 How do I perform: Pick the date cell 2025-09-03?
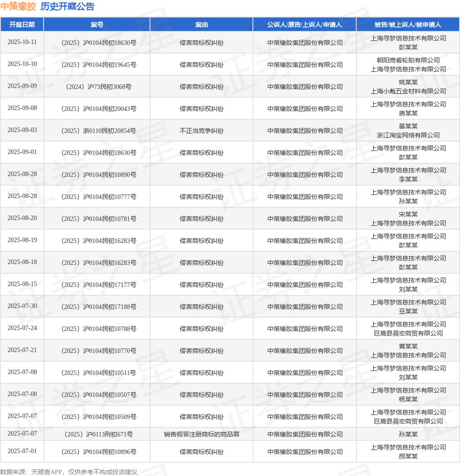click(x=22, y=130)
